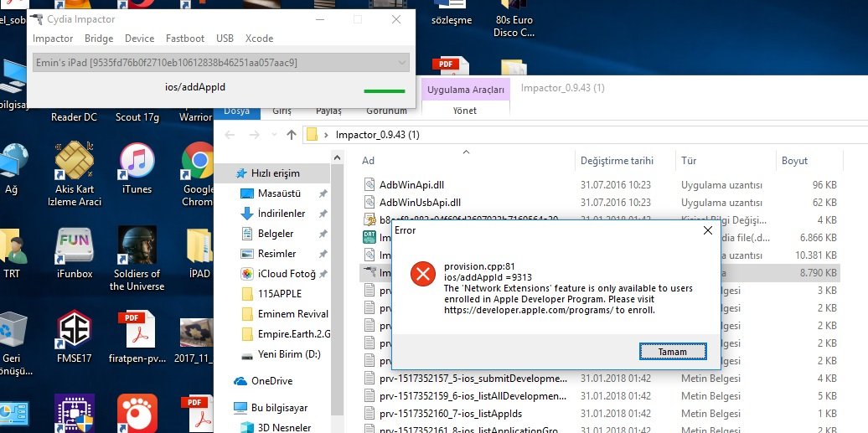Expand the Emin's iPad device dropdown

click(x=402, y=63)
